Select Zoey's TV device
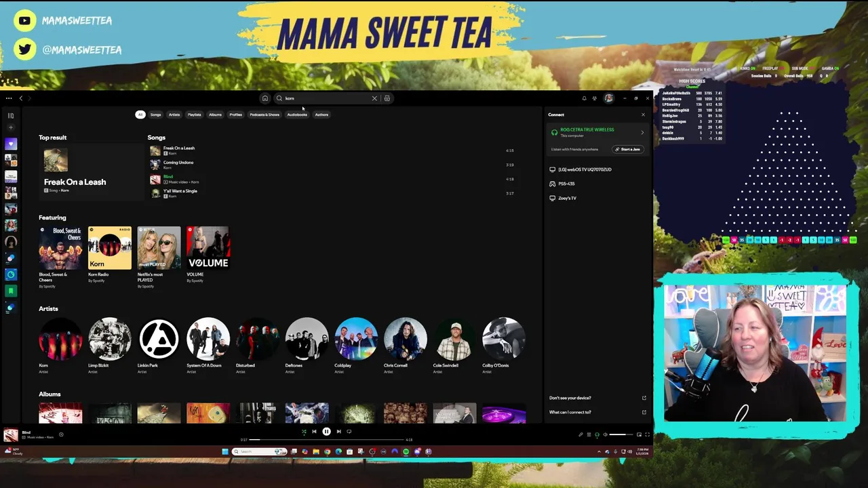Screen dimensions: 868x488 (x=597, y=198)
